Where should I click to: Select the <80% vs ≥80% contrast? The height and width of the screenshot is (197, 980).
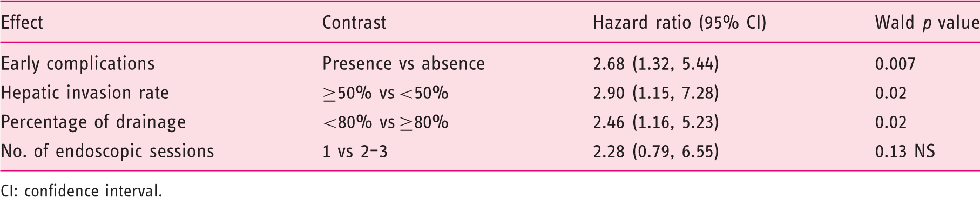(386, 122)
